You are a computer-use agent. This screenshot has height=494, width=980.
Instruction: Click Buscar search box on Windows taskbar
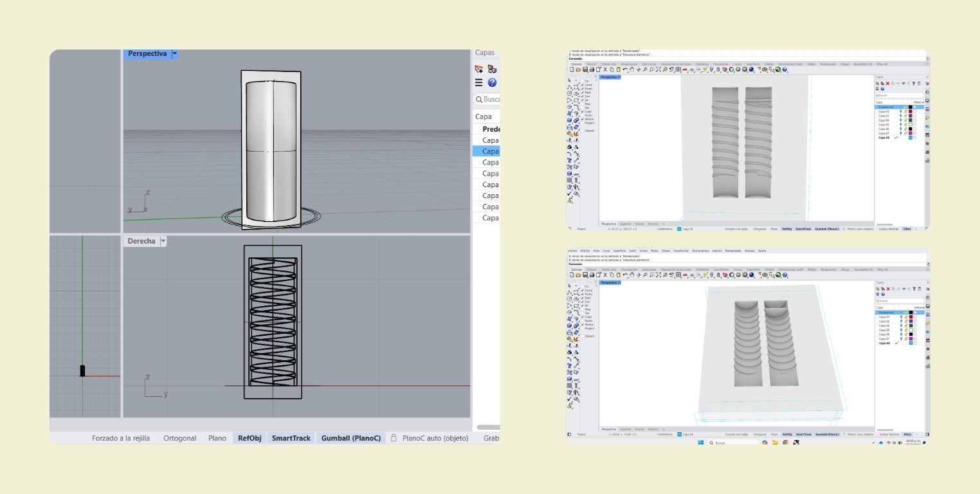tap(733, 443)
